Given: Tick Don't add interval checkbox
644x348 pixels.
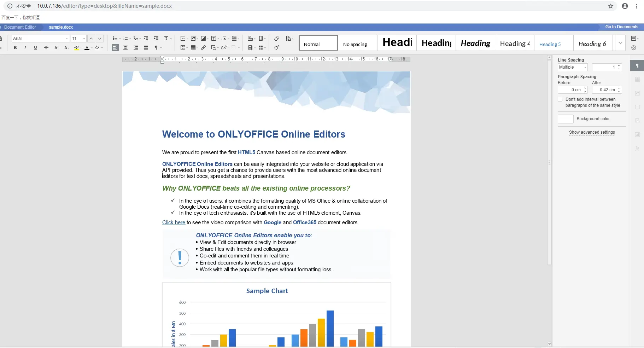Looking at the screenshot, I should coord(560,99).
